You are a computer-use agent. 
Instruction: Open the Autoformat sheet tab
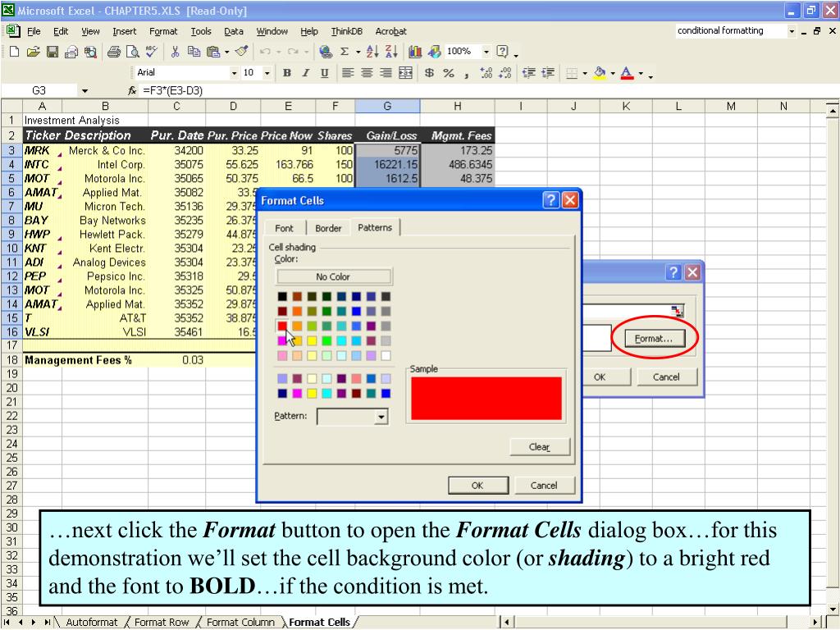pyautogui.click(x=91, y=622)
